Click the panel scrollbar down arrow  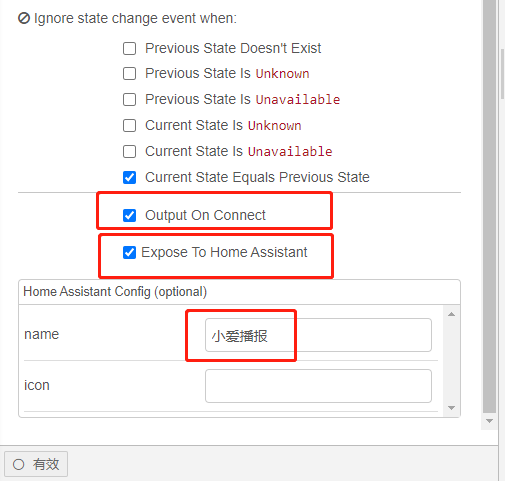(489, 421)
